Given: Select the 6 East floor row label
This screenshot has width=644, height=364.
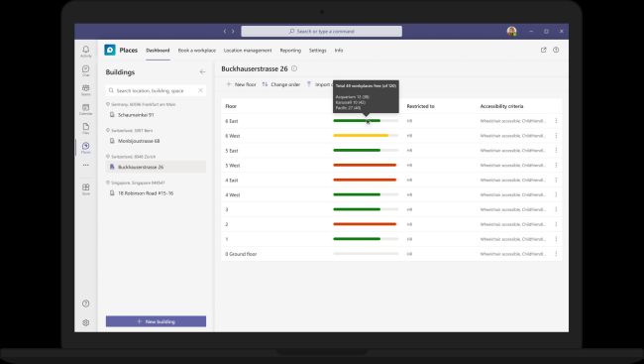Looking at the screenshot, I should coord(232,121).
